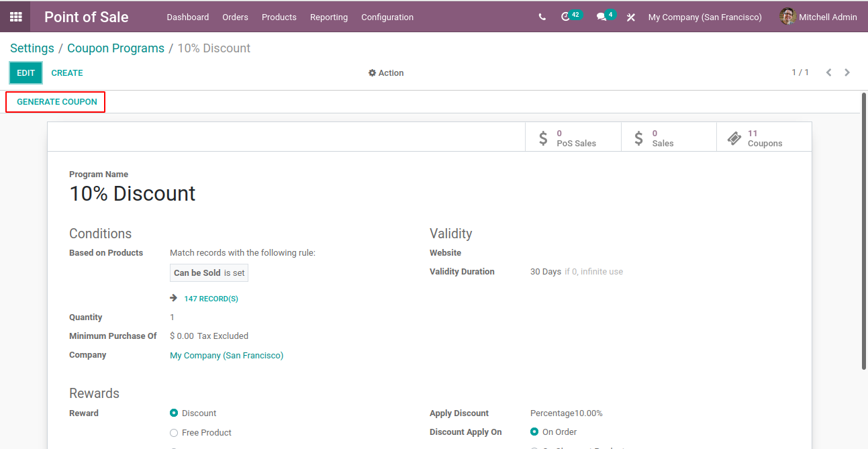The image size is (868, 449).
Task: Choose On Order discount radio option
Action: (x=534, y=432)
